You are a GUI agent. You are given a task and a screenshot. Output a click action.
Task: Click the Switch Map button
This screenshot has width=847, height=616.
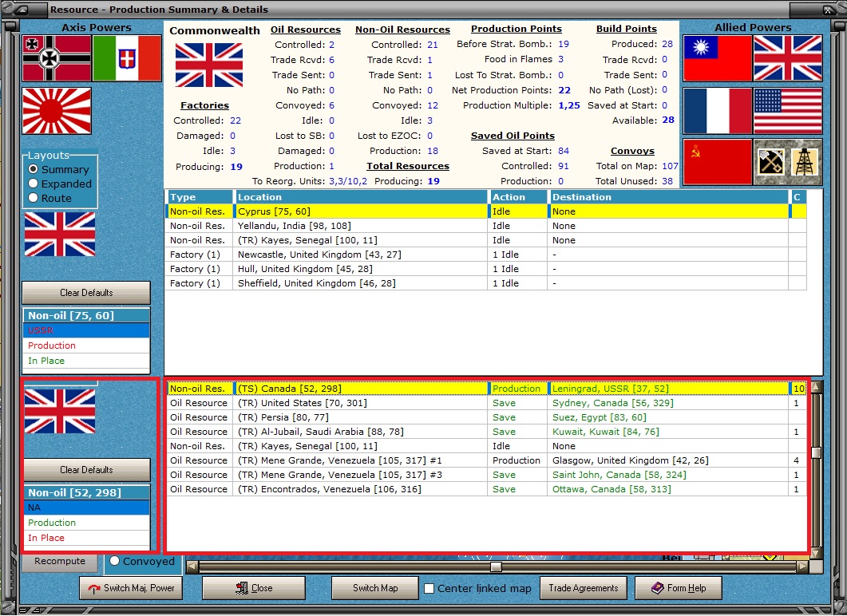coord(375,588)
